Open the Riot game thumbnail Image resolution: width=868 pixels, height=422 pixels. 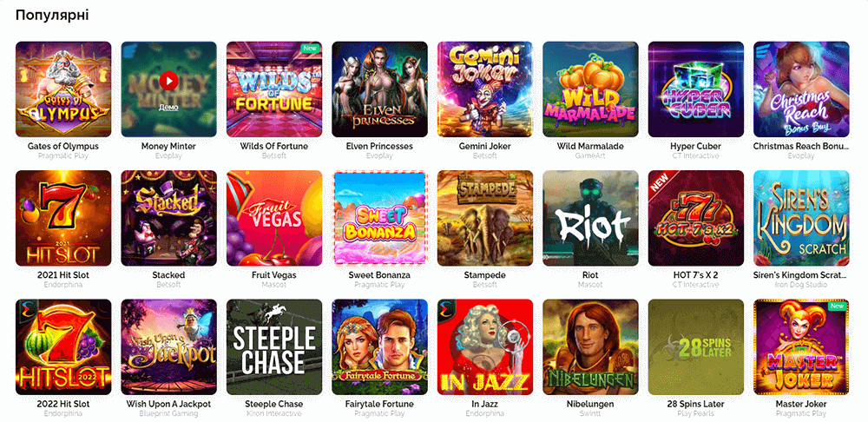(590, 218)
